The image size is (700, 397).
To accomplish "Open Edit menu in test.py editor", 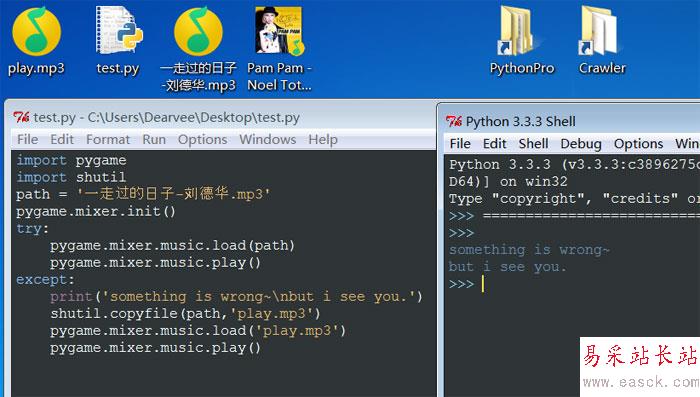I will [62, 139].
